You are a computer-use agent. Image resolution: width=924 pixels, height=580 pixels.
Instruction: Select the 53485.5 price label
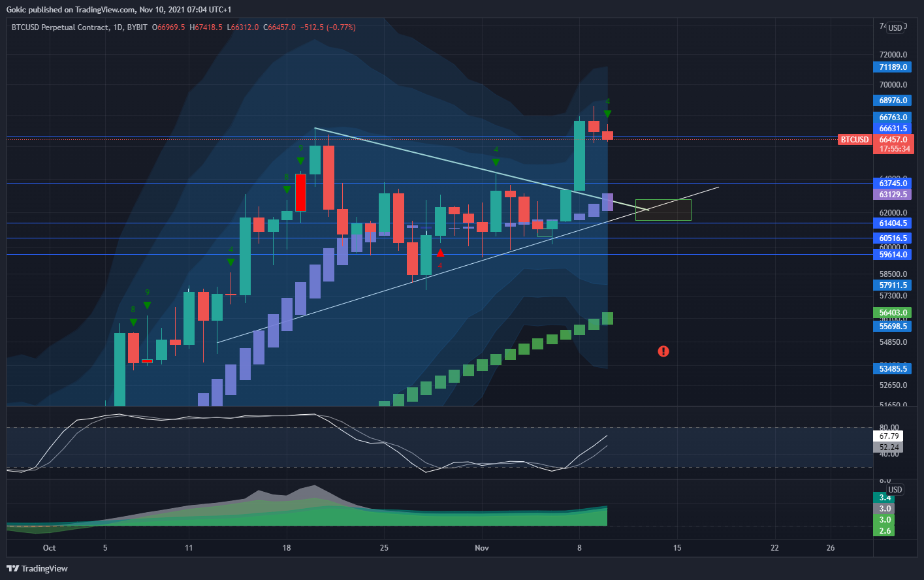(x=893, y=369)
